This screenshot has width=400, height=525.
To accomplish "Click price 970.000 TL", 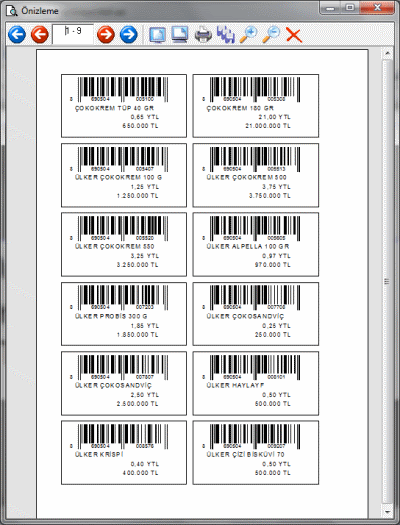I will (272, 265).
